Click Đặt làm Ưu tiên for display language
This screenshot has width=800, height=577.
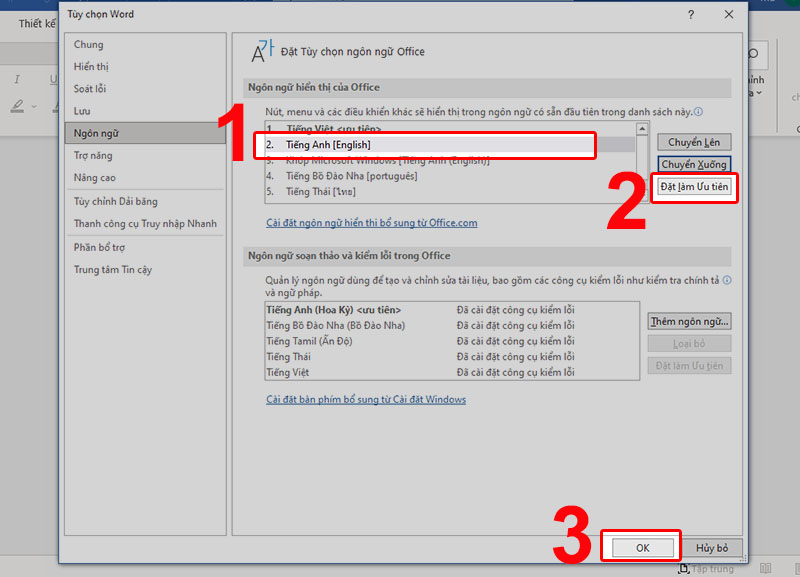(694, 187)
